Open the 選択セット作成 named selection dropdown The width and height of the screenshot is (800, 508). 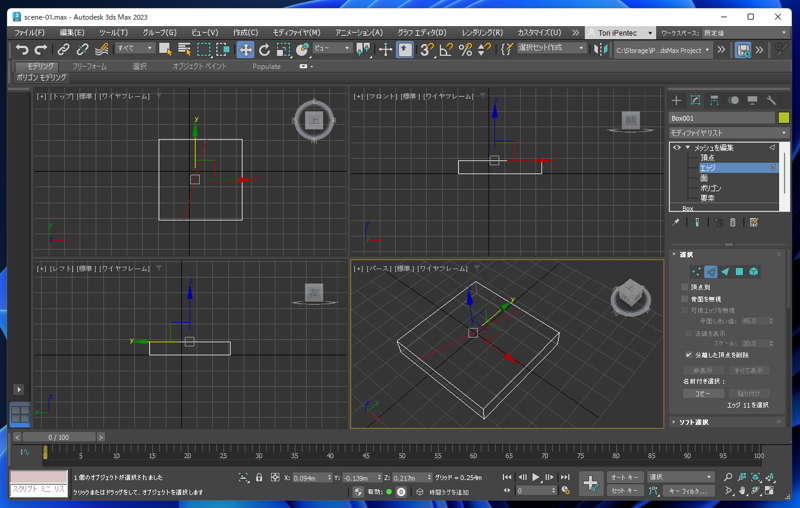point(551,48)
